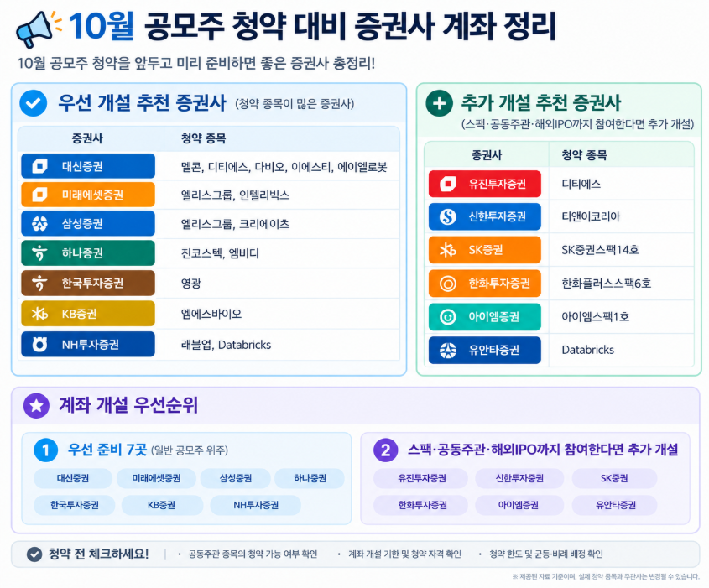Click the (청약 종목이 많은 증권사) note
The width and height of the screenshot is (709, 588).
coord(295,104)
